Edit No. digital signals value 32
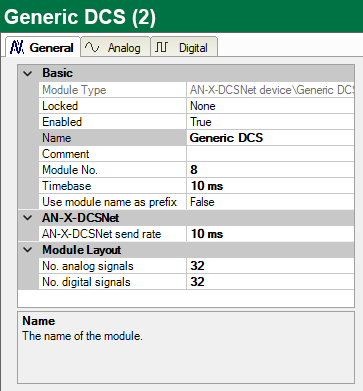The height and width of the screenshot is (391, 363). (270, 282)
